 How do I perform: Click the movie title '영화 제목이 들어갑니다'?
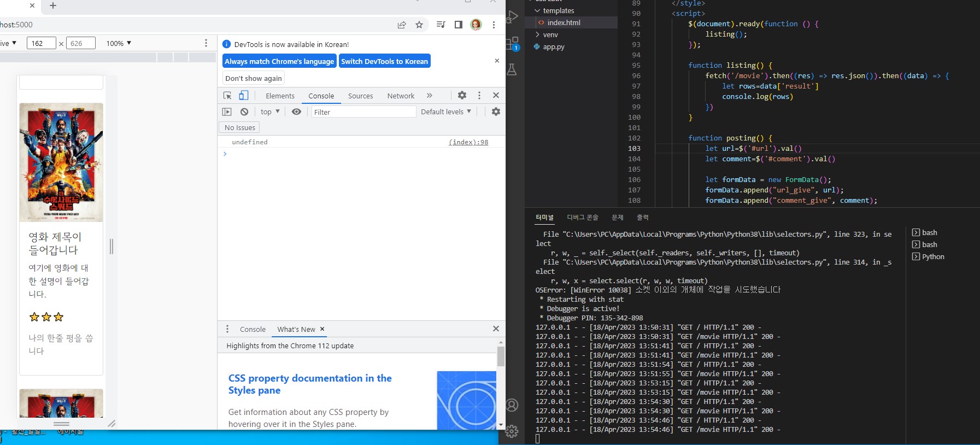55,243
